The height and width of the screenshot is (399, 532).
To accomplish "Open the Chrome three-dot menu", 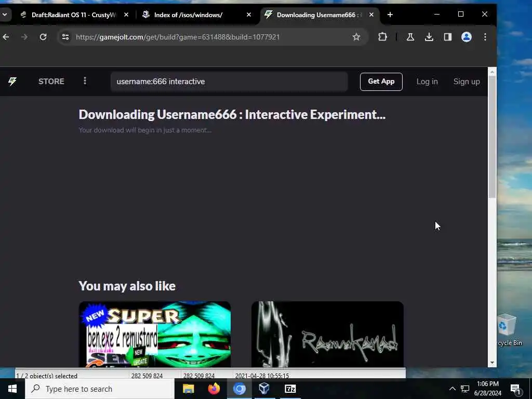I will click(485, 37).
